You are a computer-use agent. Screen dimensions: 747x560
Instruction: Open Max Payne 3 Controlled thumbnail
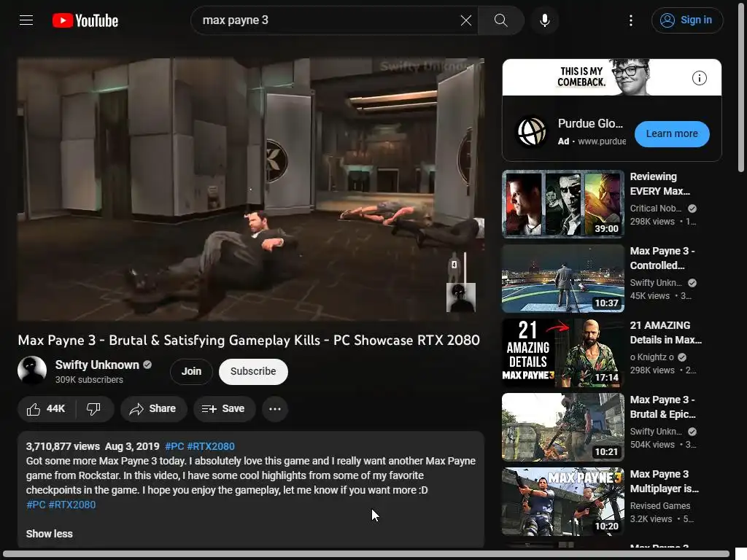coord(562,278)
